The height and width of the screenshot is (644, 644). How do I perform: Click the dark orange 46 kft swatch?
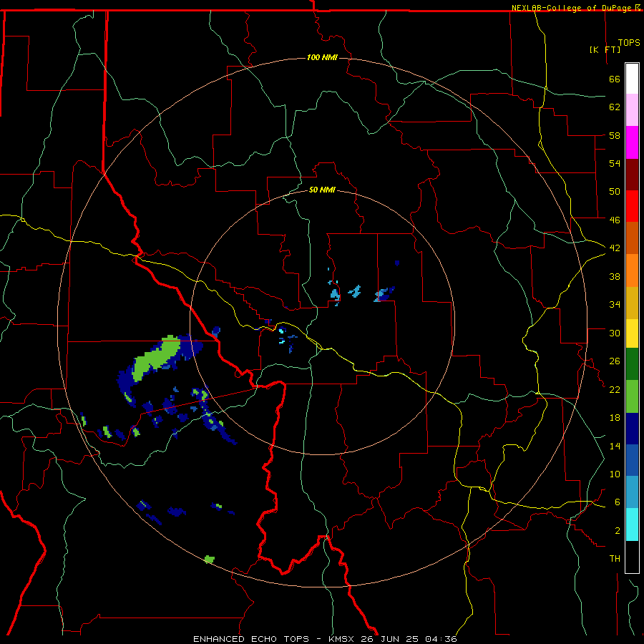click(x=632, y=238)
